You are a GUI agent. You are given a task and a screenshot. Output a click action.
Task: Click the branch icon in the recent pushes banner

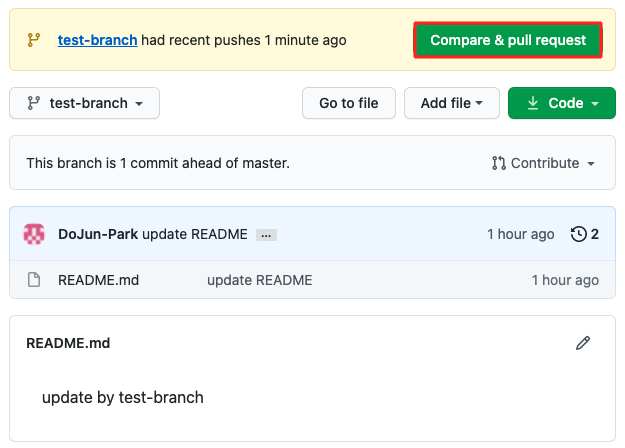(33, 41)
